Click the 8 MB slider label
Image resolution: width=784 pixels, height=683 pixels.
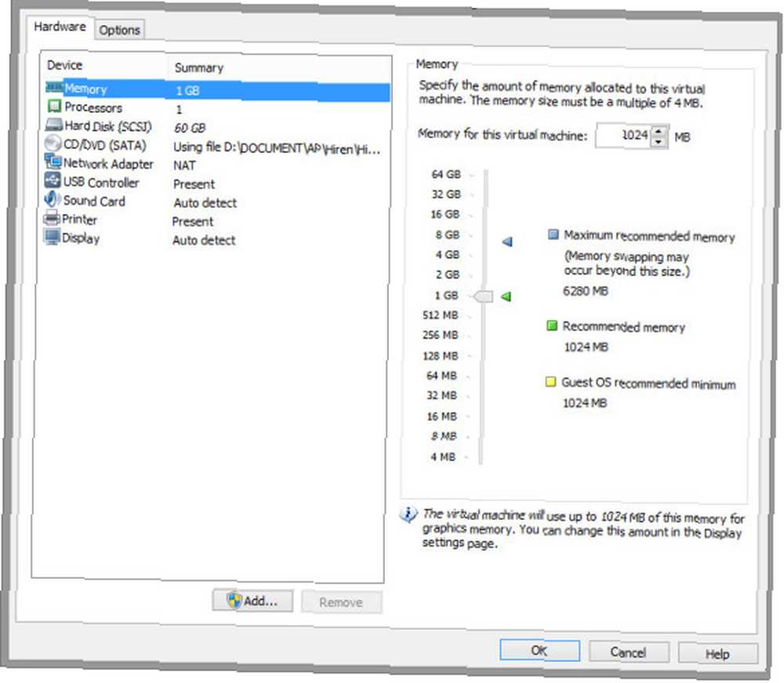point(444,436)
